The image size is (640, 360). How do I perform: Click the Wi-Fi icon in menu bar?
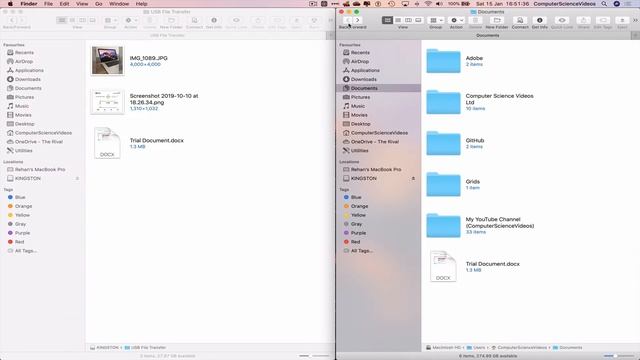pyautogui.click(x=428, y=4)
